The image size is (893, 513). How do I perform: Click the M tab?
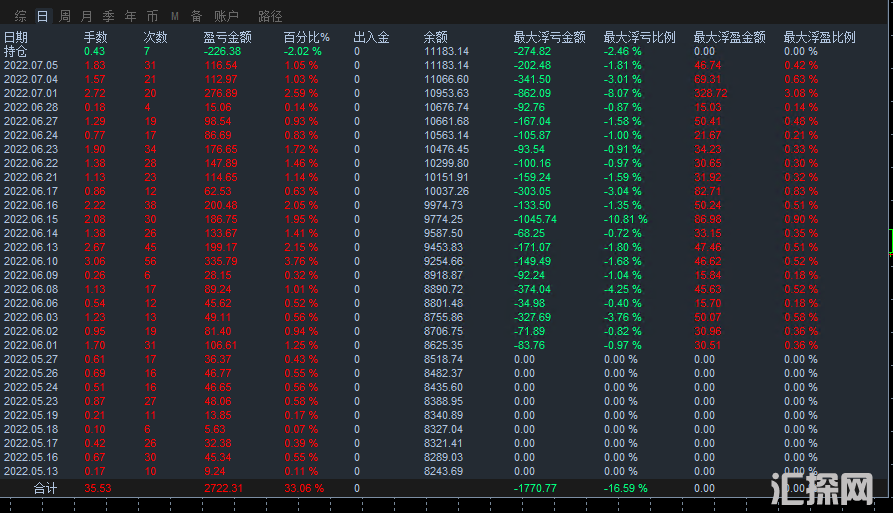175,17
